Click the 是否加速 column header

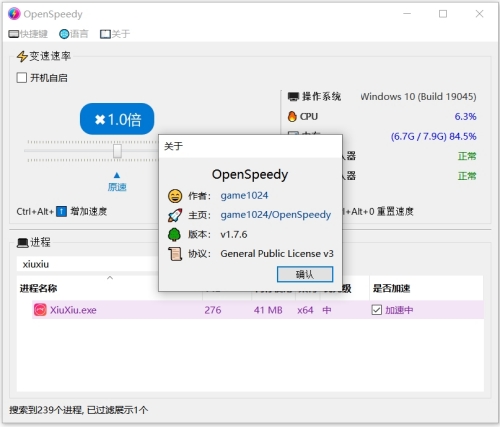click(x=392, y=288)
